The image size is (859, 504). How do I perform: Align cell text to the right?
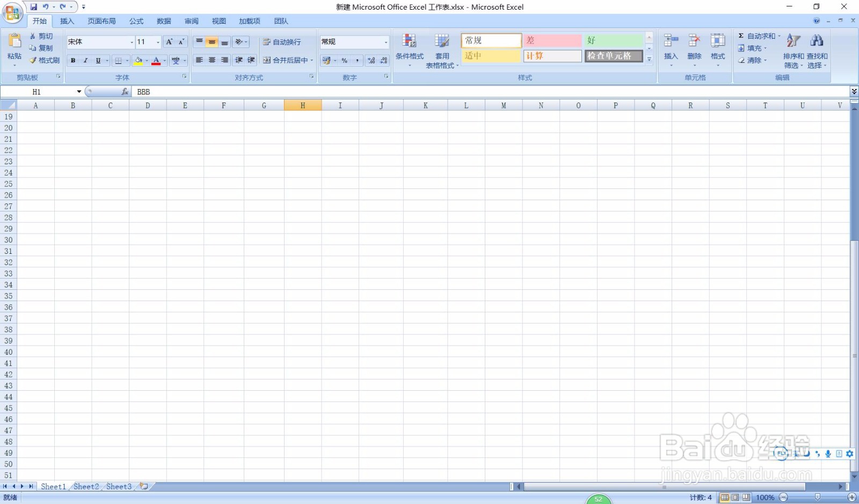click(x=224, y=60)
